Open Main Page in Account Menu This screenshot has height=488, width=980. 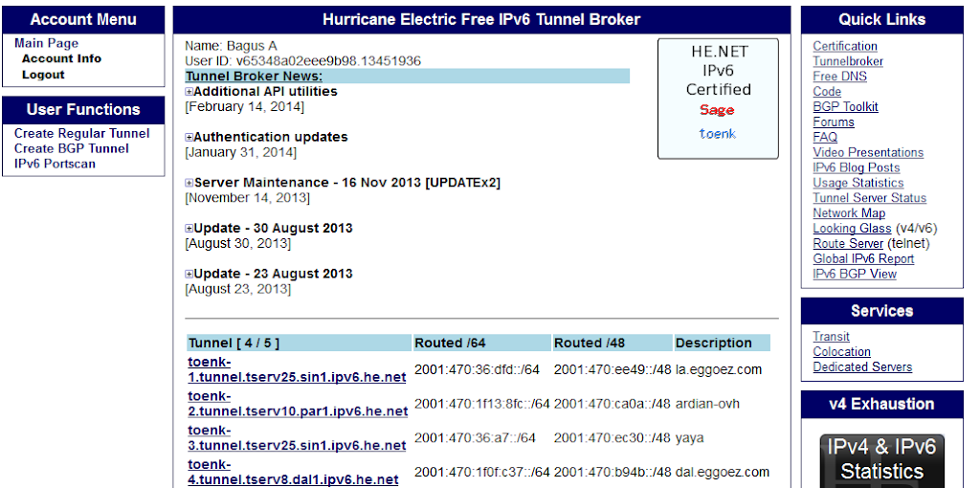46,43
